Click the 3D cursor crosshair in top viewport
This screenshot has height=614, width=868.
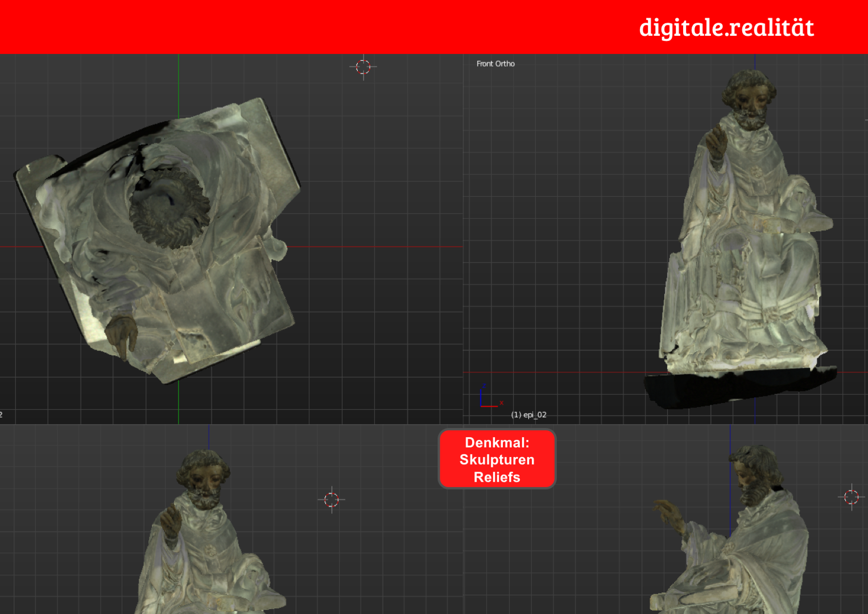[363, 67]
